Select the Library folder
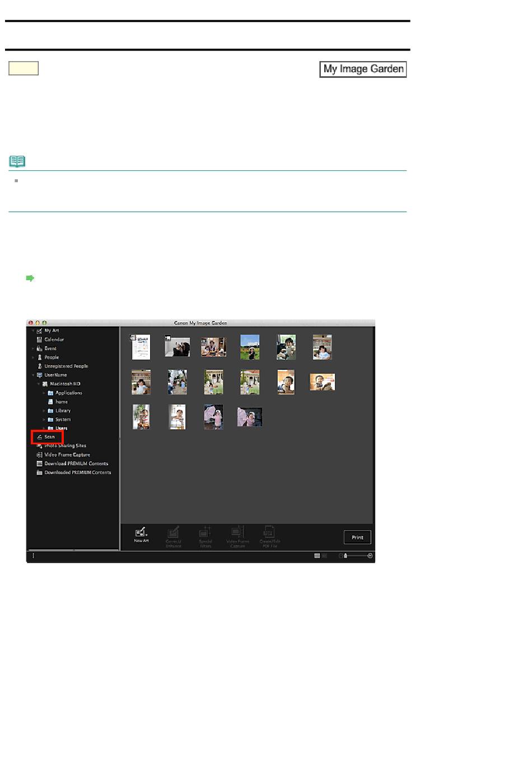Screen dimensions: 532x762 [59, 411]
